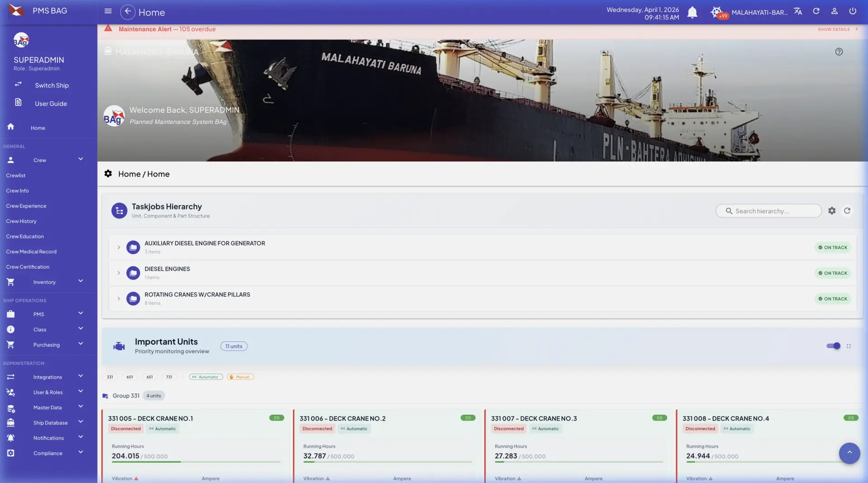The height and width of the screenshot is (483, 868).
Task: Click the gear icon beside Home / Home breadcrumb
Action: click(x=108, y=174)
